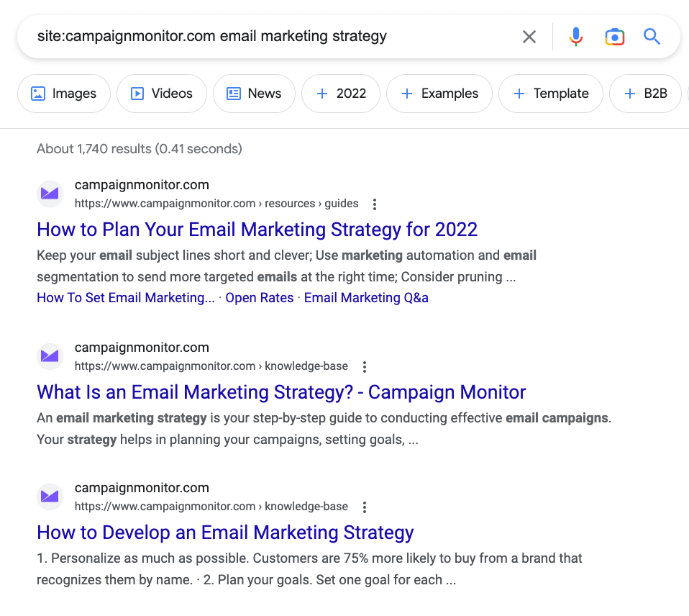Submit search with the magnifying glass icon
This screenshot has height=616, width=689.
pyautogui.click(x=652, y=37)
